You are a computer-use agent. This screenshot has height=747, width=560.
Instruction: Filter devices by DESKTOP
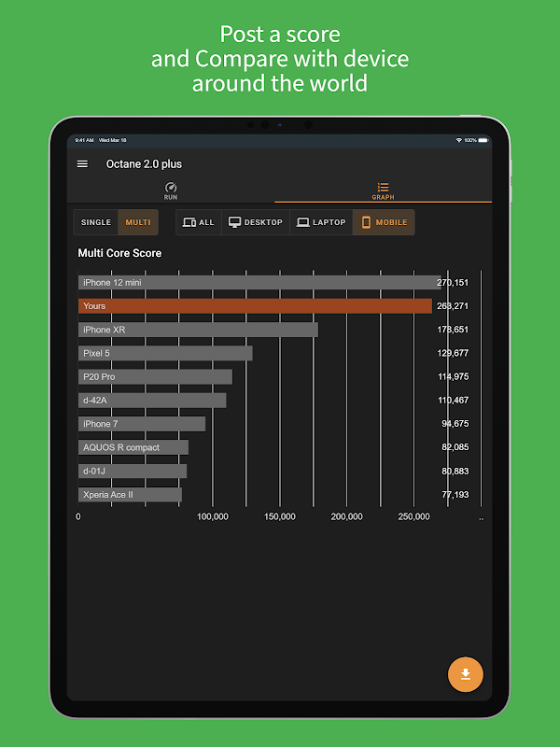coord(256,222)
